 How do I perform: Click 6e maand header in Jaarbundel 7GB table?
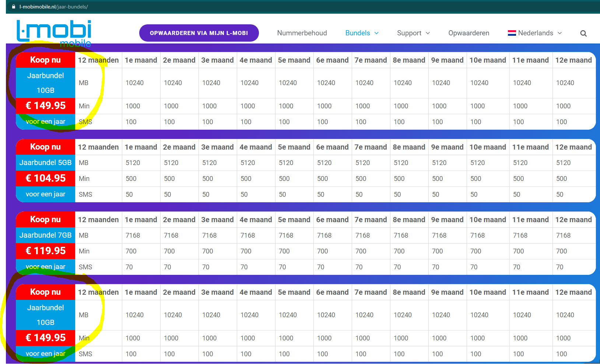tap(332, 220)
